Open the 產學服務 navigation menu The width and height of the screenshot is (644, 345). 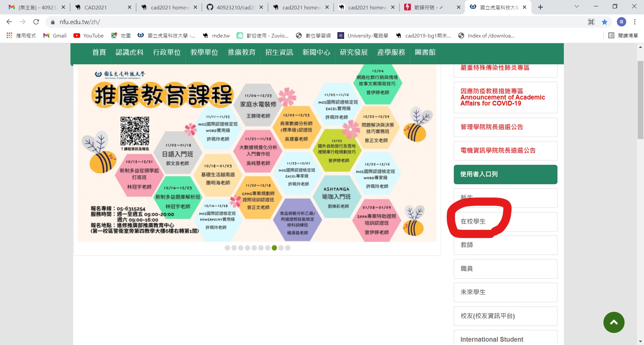[391, 52]
